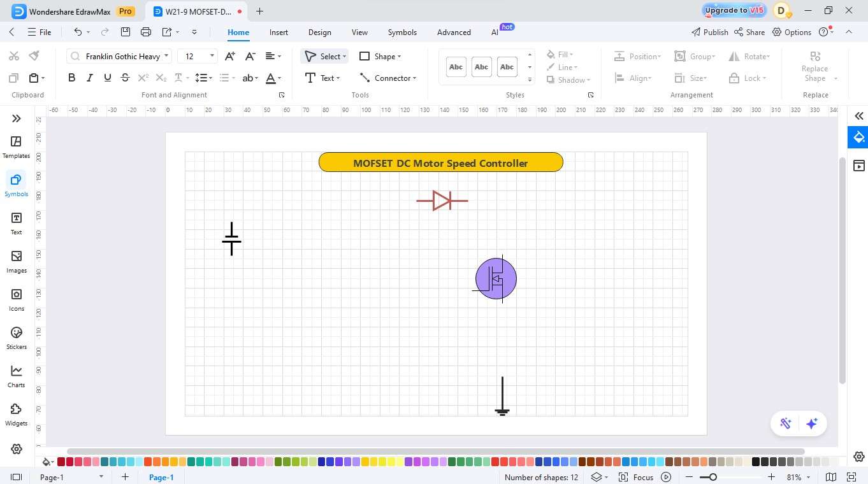The width and height of the screenshot is (868, 484).
Task: Open the Symbols ribbon tab
Action: point(402,32)
